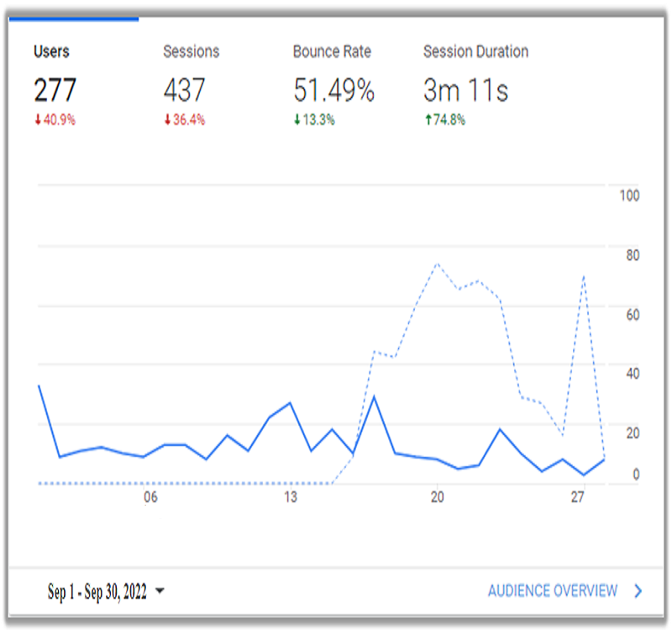Show the Session Duration metric tab
Viewport: 672px width, 630px height.
tap(475, 51)
